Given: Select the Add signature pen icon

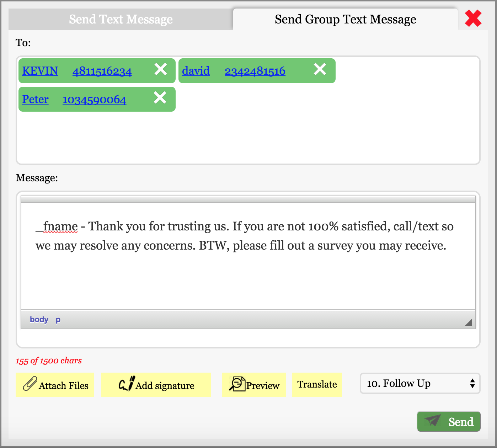Looking at the screenshot, I should (x=126, y=384).
